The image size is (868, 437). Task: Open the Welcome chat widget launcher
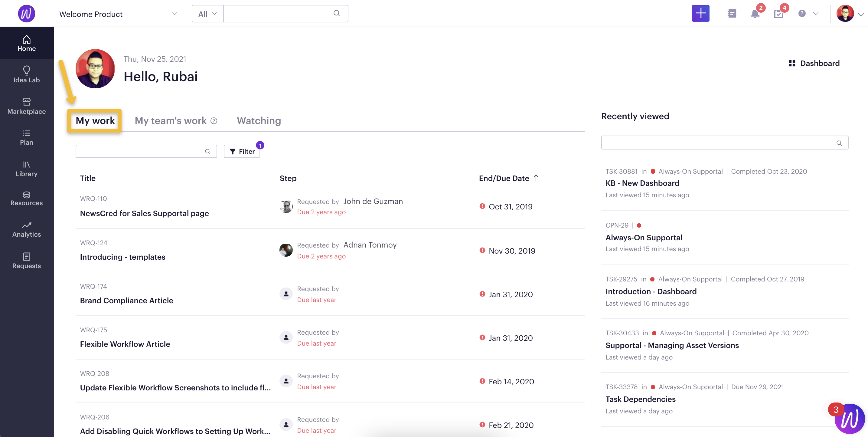click(849, 419)
